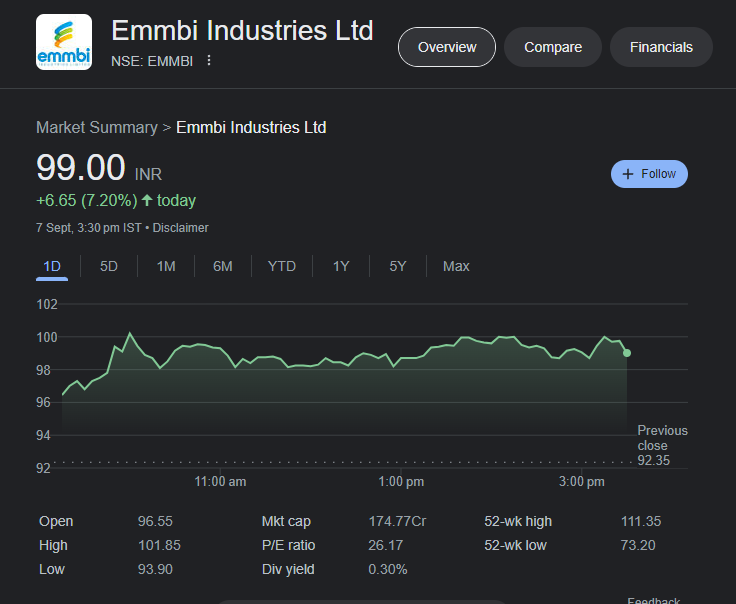
Task: Select the 5Y chart range
Action: click(x=398, y=267)
